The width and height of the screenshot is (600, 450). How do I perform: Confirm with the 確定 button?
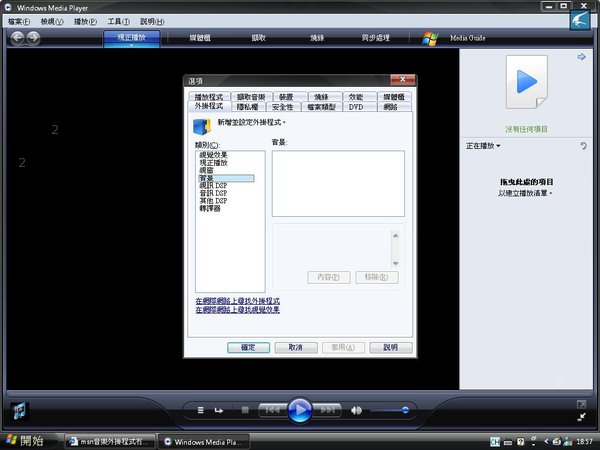tap(248, 347)
